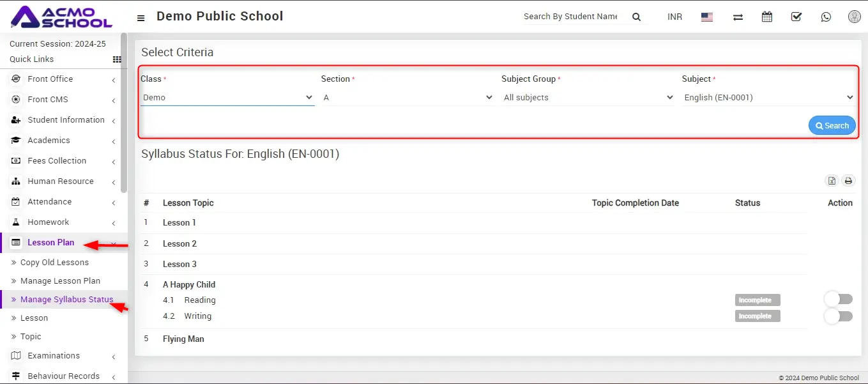Open the WhatsApp icon in header

click(826, 17)
